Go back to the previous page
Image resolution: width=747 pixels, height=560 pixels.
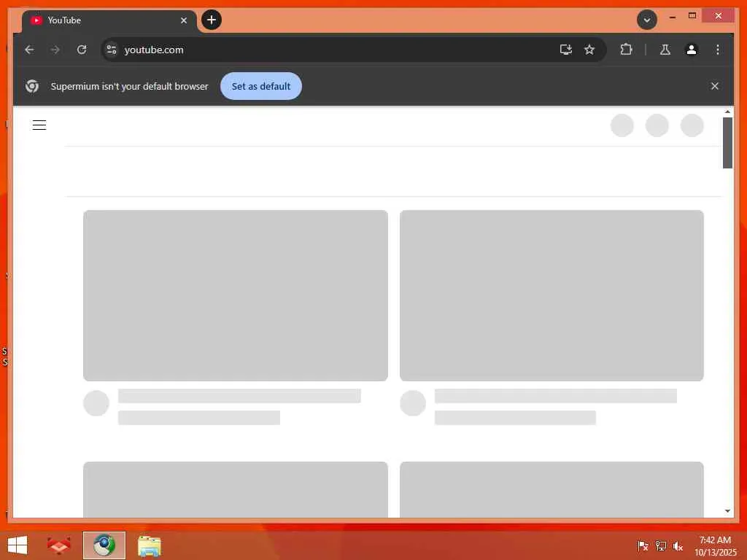[29, 50]
